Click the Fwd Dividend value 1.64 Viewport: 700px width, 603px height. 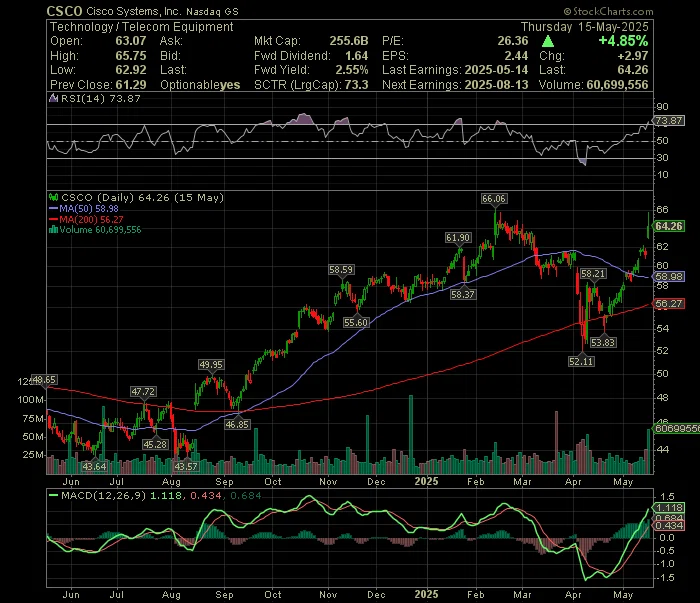(356, 56)
